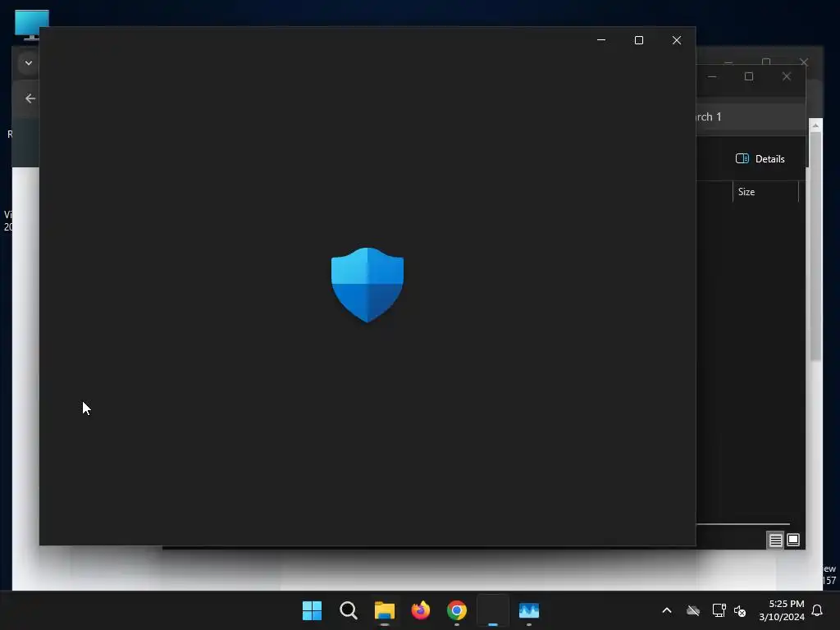Maximize the Windows Security window
This screenshot has height=630, width=840.
[x=638, y=40]
